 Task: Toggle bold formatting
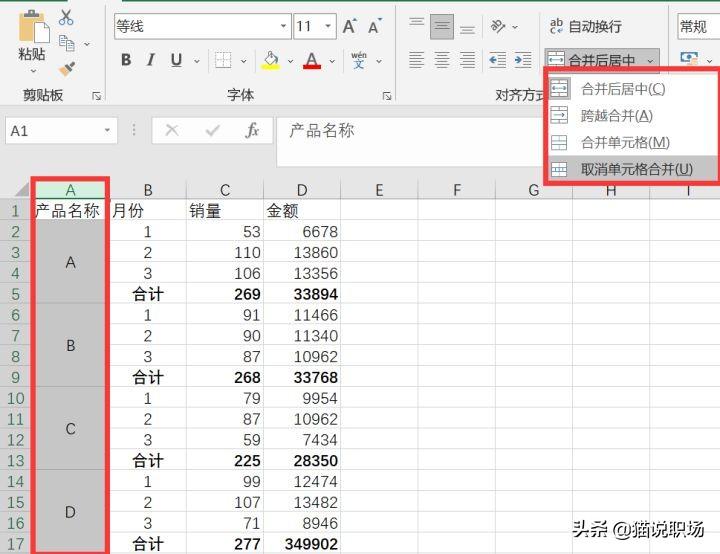126,60
